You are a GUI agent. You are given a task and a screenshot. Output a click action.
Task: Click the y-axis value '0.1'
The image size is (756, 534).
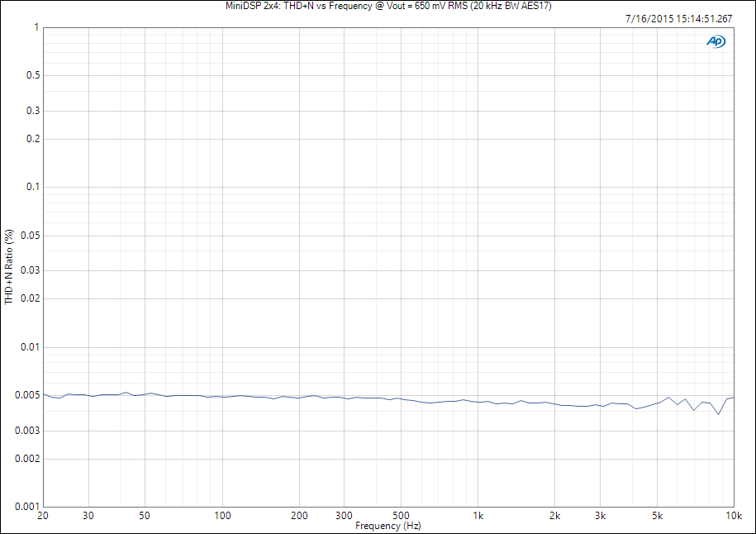33,187
